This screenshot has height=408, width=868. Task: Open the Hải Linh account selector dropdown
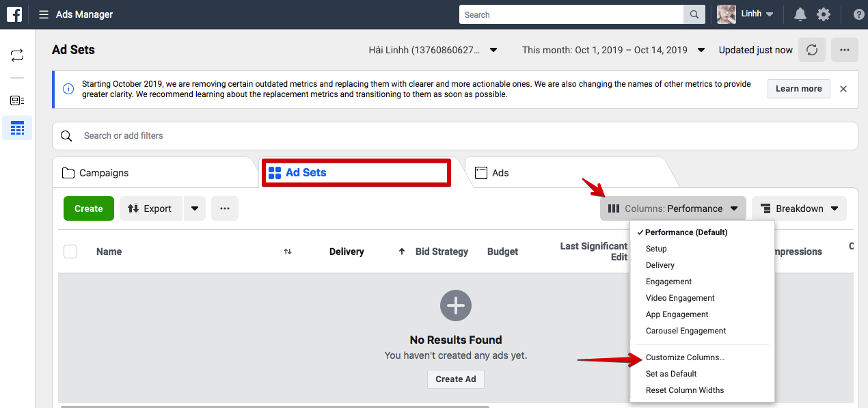coord(433,50)
